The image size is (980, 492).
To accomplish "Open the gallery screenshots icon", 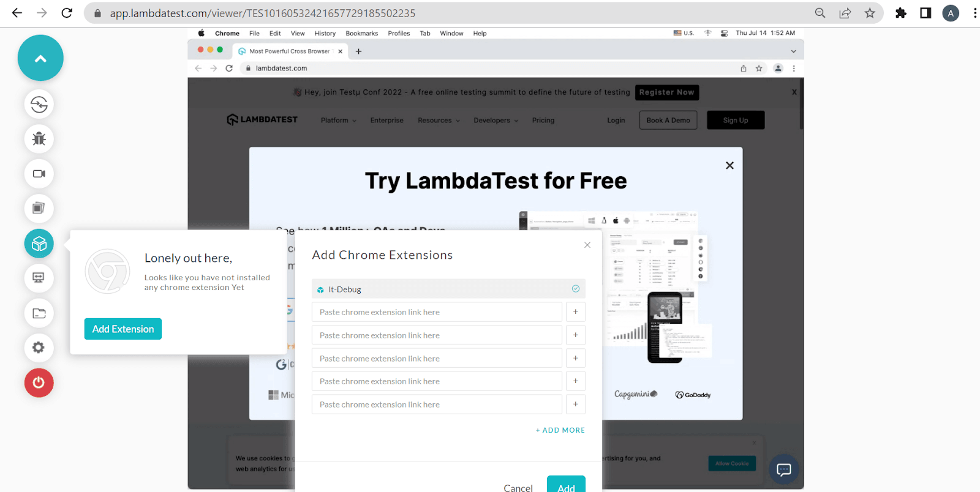I will click(x=39, y=209).
